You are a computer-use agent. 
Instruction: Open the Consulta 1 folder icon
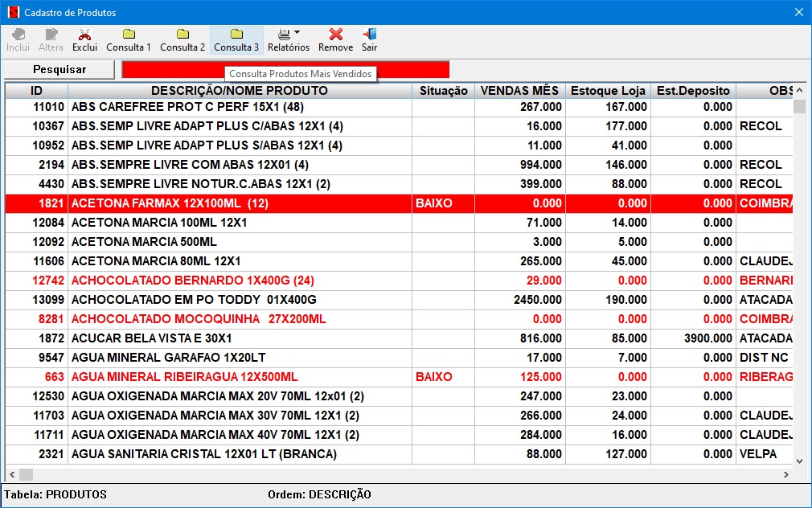[129, 35]
